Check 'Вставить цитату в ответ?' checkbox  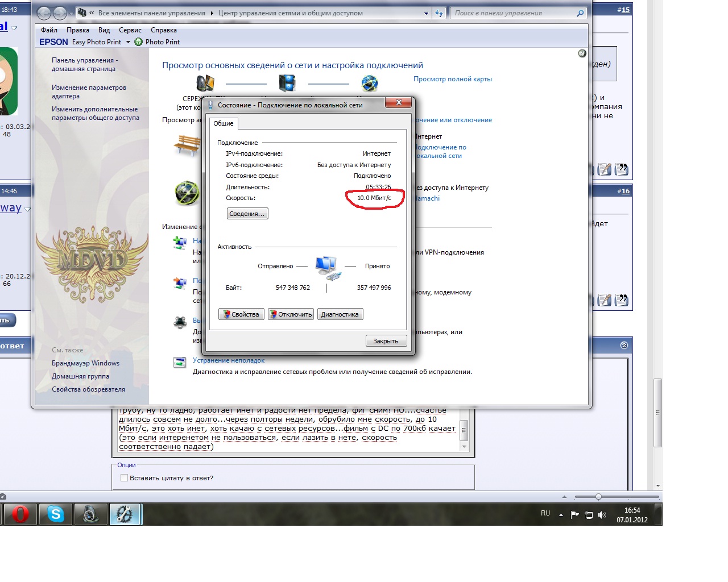(x=124, y=478)
